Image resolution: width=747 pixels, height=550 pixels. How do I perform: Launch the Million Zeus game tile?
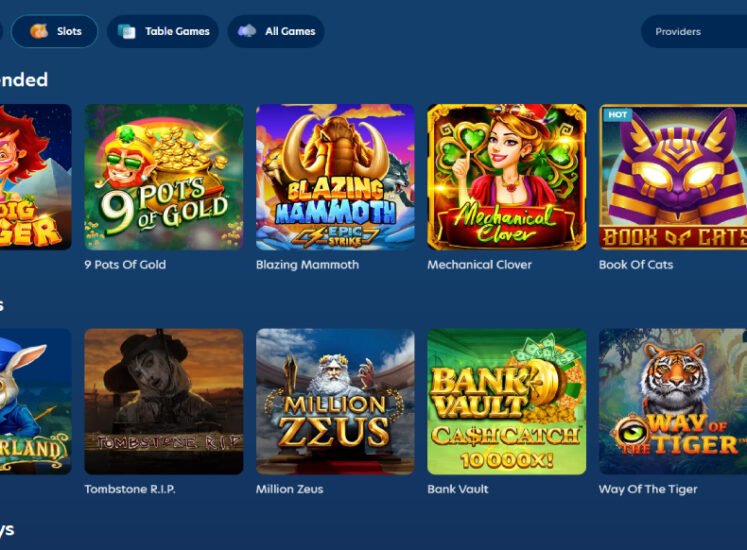pyautogui.click(x=335, y=401)
